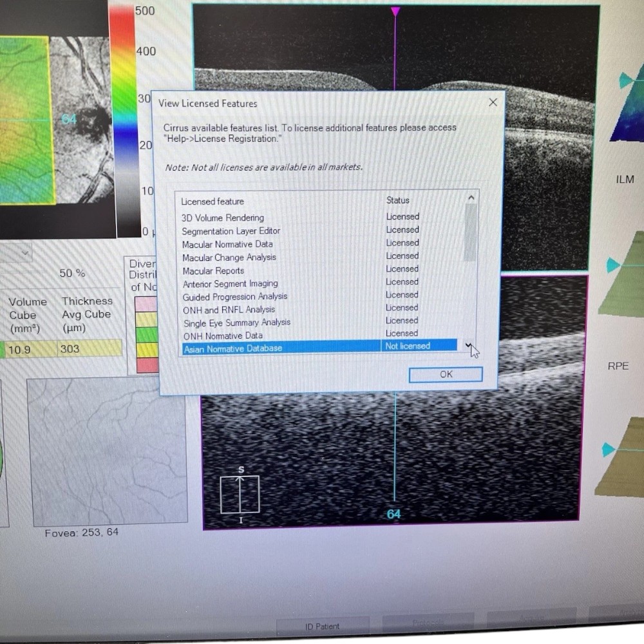Click the Fovea: 253, 64 label
The width and height of the screenshot is (644, 644).
click(x=82, y=533)
